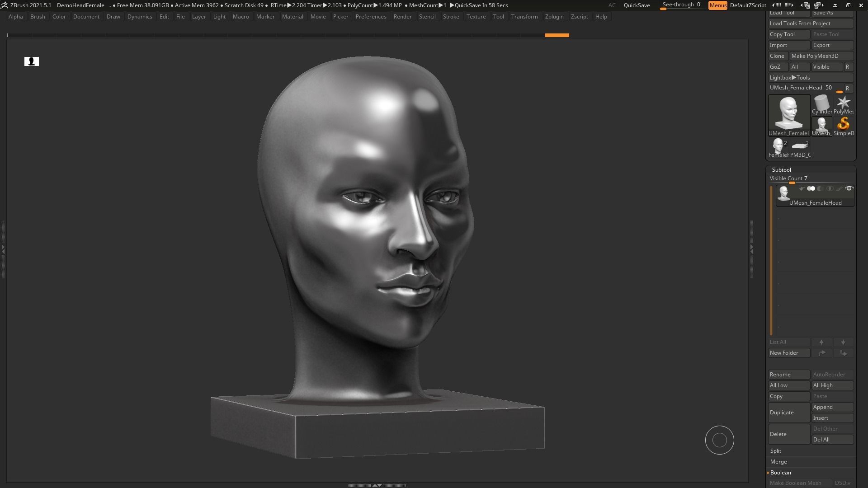Move the subtool down with the down arrow
This screenshot has width=868, height=488.
pyautogui.click(x=843, y=342)
